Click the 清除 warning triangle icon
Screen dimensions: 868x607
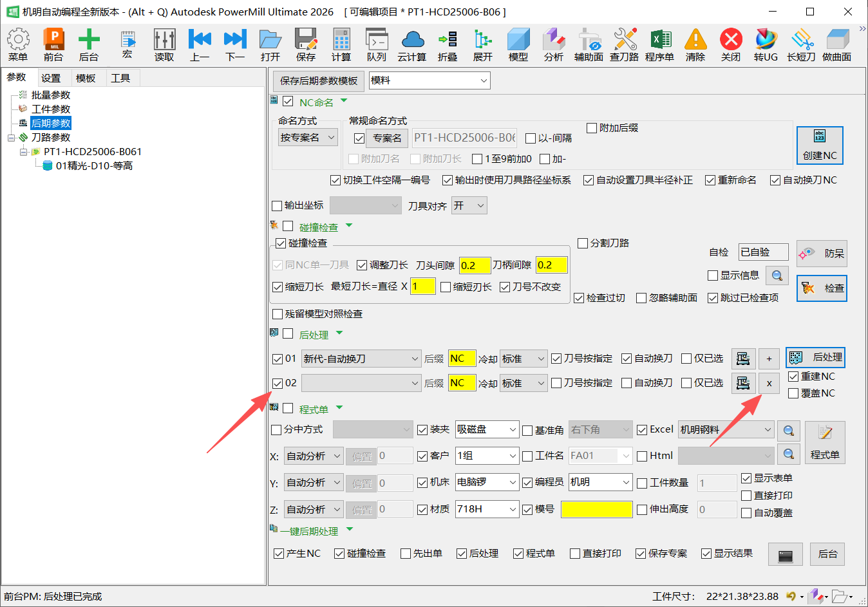(x=695, y=44)
